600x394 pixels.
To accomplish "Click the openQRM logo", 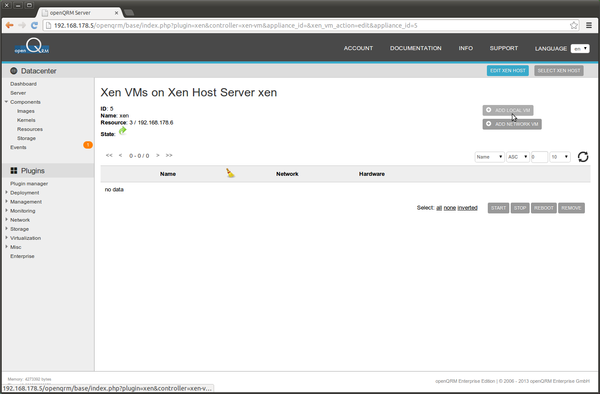I will coord(32,46).
